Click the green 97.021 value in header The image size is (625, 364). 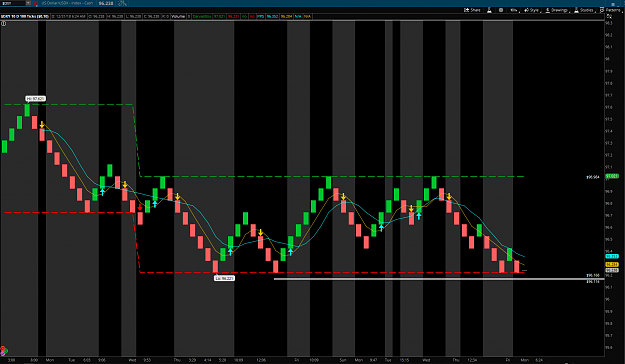tap(219, 16)
